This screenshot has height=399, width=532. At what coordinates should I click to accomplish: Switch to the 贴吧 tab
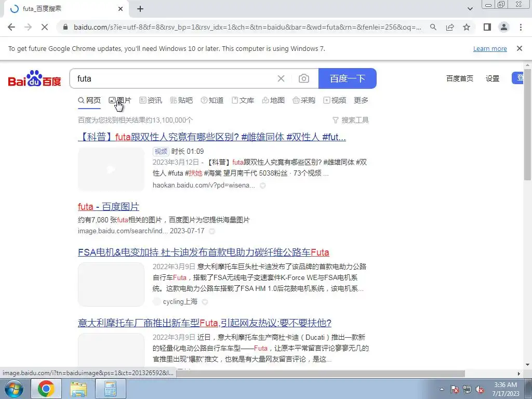point(181,100)
